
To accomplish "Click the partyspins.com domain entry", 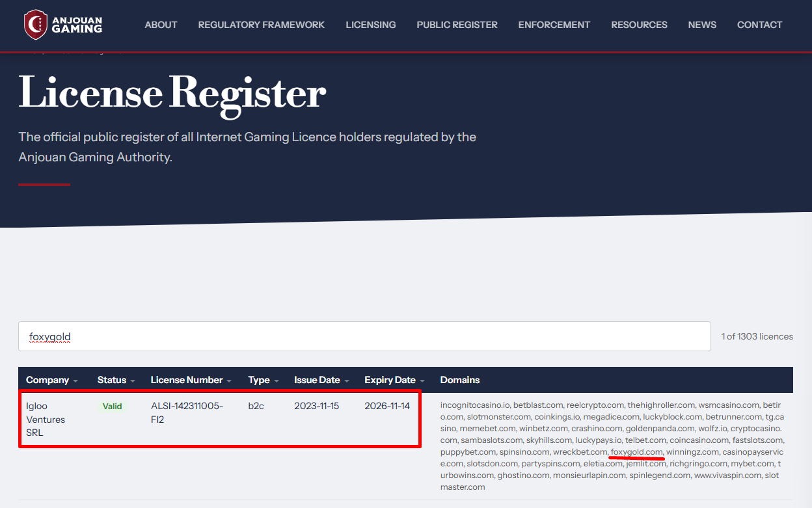I will [x=552, y=464].
